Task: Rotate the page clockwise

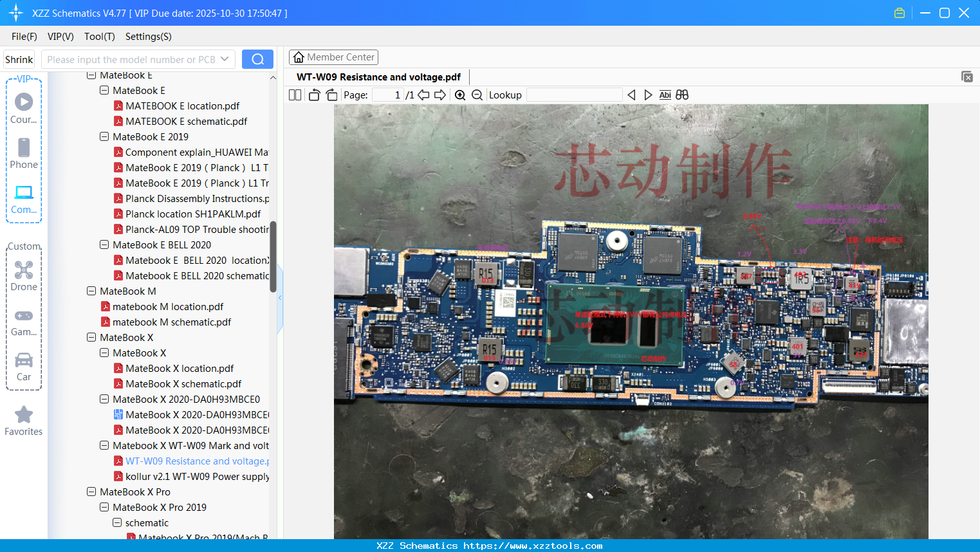Action: pyautogui.click(x=331, y=95)
